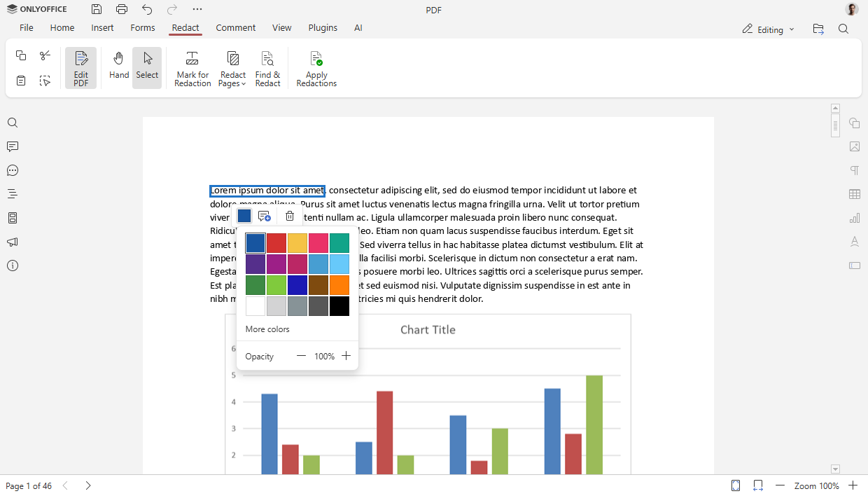Select the black swatch in the color palette

[339, 306]
